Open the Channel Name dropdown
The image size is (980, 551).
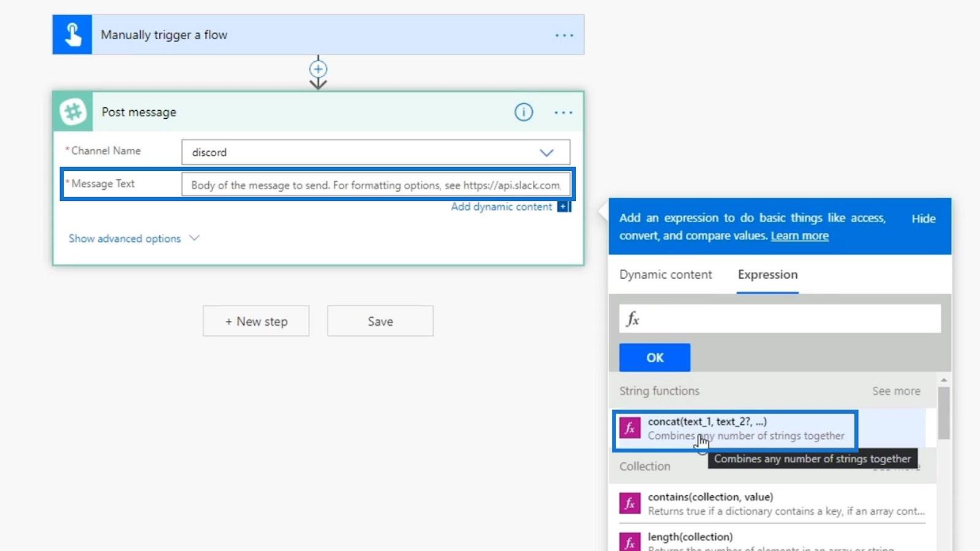point(375,152)
